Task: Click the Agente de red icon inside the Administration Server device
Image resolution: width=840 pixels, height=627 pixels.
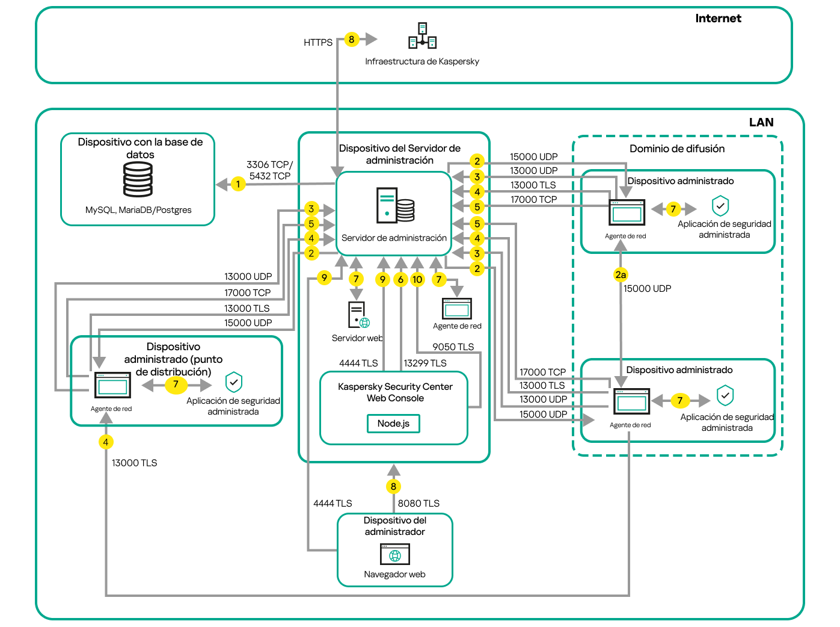Action: [457, 308]
